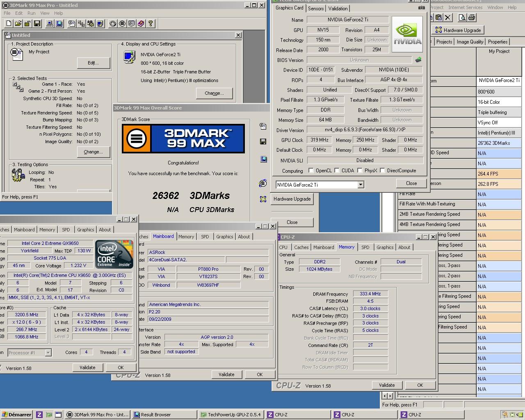
Task: Open Result Browser magnifier icon in 3DMark toolbar
Action: (59, 24)
